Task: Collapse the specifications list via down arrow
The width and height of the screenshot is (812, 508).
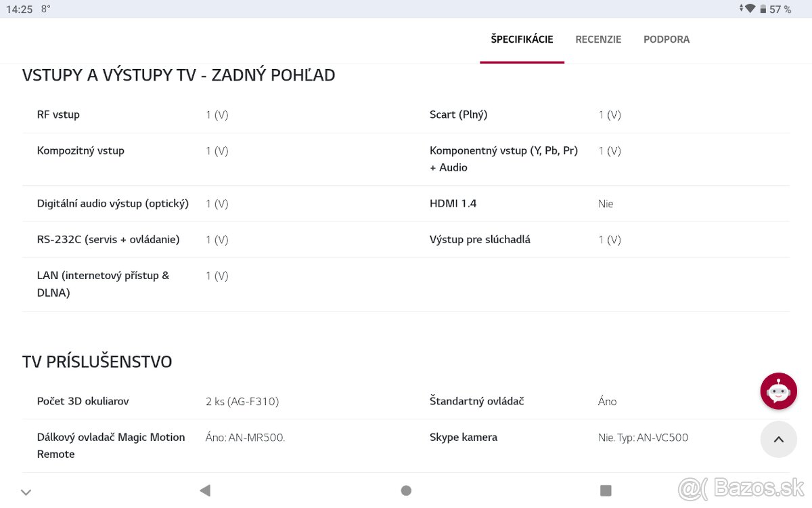Action: pyautogui.click(x=26, y=491)
